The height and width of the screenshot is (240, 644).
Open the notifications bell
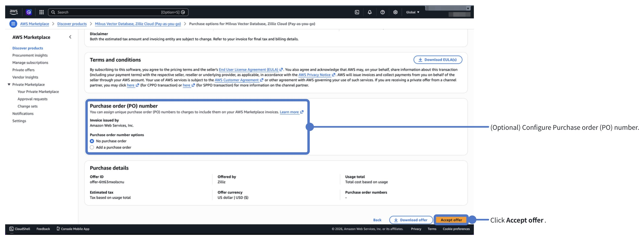point(370,12)
